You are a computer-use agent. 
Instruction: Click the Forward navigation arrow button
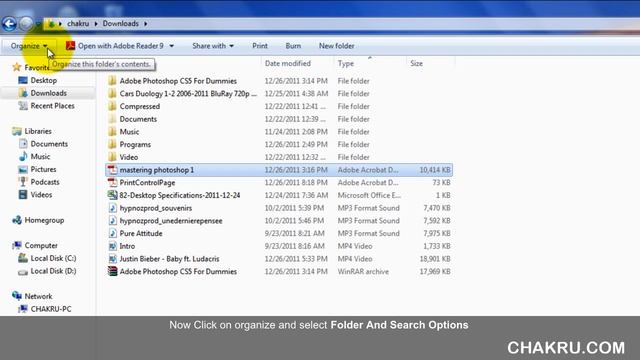[x=27, y=24]
